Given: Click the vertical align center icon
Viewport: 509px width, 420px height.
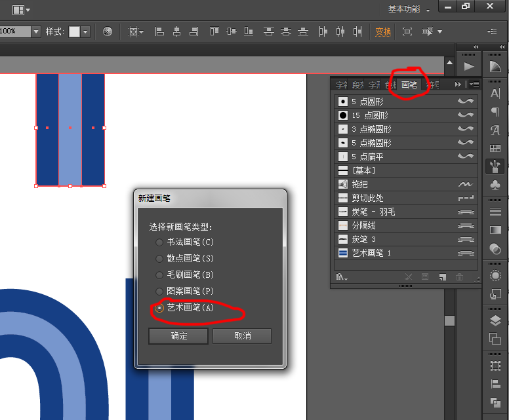Looking at the screenshot, I should pyautogui.click(x=232, y=31).
